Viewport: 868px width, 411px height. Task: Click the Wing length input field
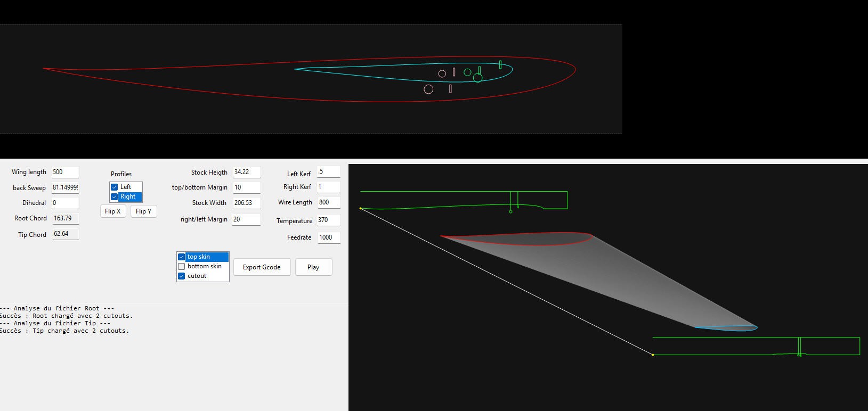click(x=65, y=172)
